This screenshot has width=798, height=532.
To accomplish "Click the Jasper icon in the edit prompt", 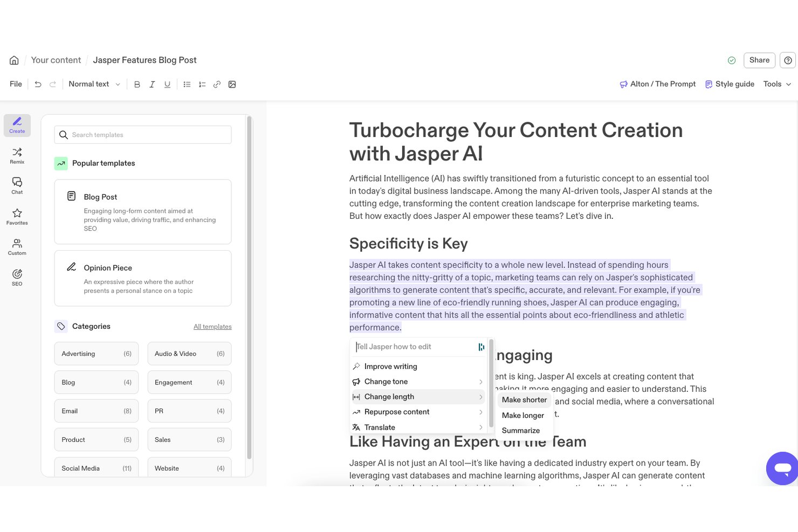I will tap(481, 347).
